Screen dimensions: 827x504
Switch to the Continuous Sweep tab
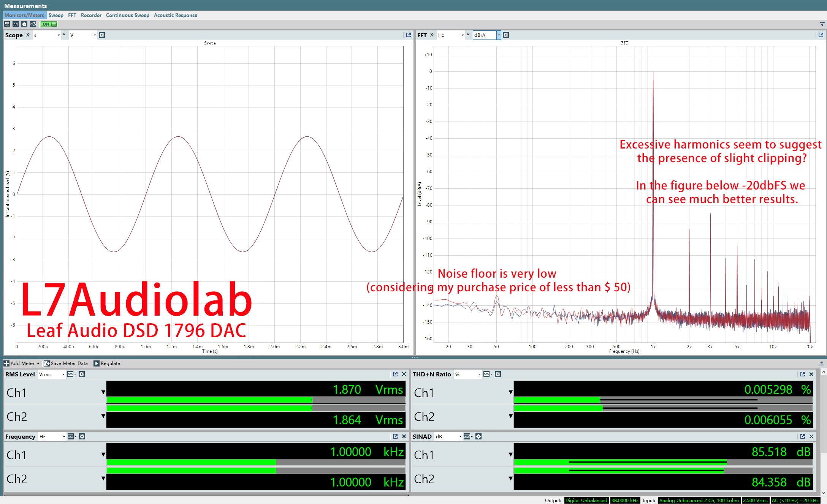[x=128, y=15]
